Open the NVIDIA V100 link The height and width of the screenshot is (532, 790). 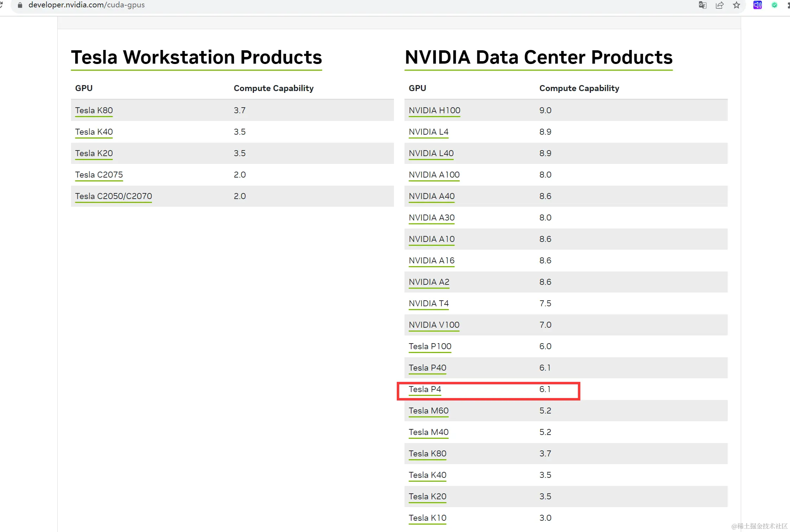434,325
